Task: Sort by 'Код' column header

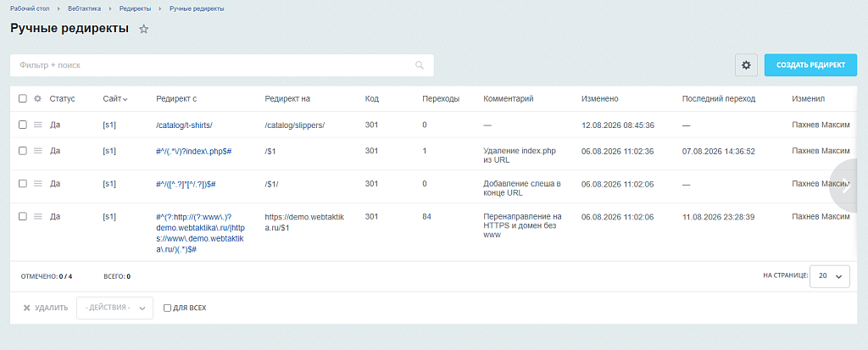Action: click(x=371, y=98)
